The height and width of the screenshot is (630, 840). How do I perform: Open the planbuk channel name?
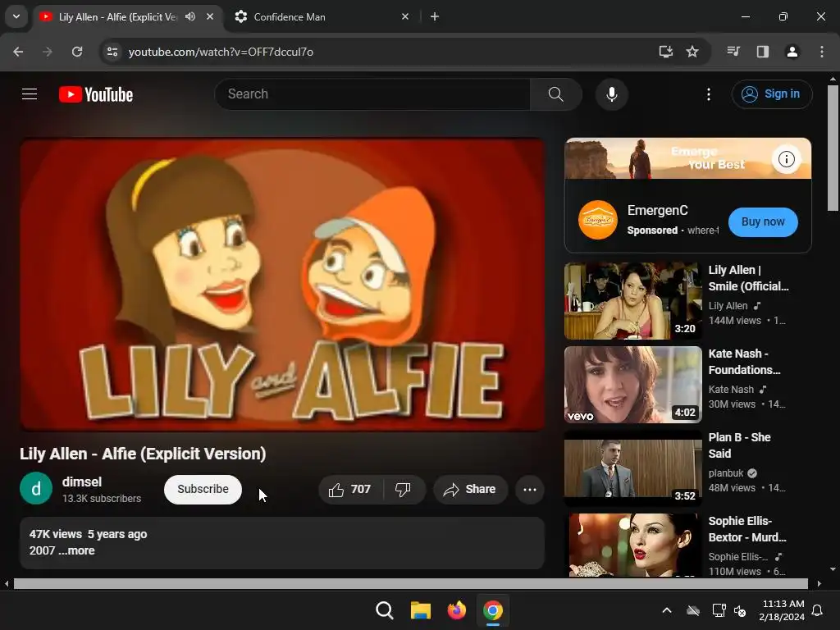tap(726, 473)
